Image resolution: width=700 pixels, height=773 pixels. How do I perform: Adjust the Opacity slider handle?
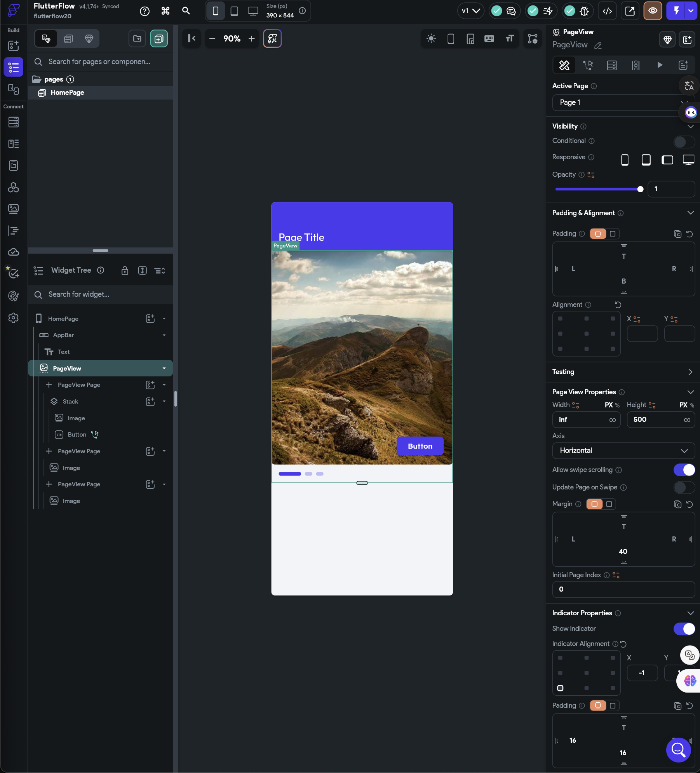(x=640, y=189)
